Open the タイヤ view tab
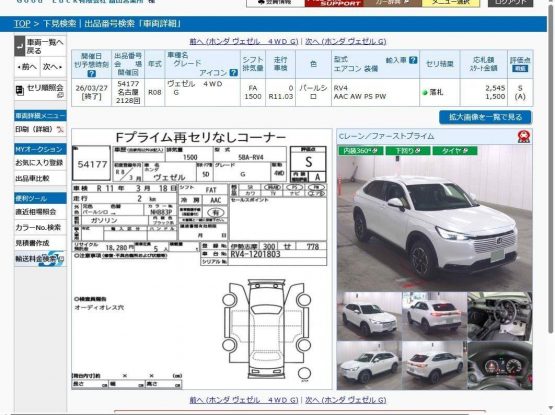555x415 pixels. coord(455,151)
